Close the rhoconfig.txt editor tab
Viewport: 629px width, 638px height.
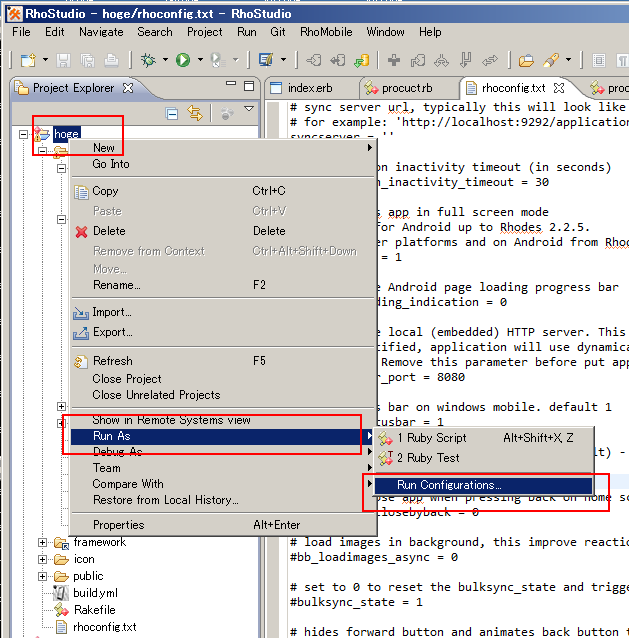coord(559,88)
